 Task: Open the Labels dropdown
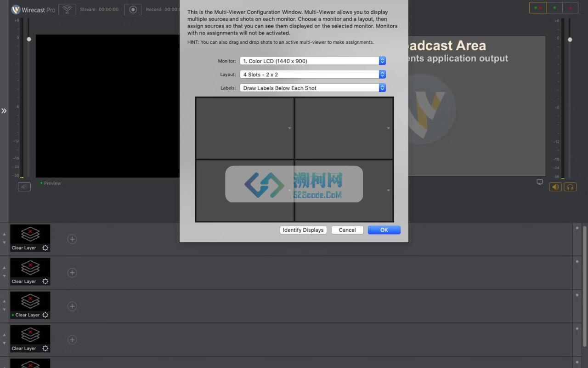tap(313, 88)
